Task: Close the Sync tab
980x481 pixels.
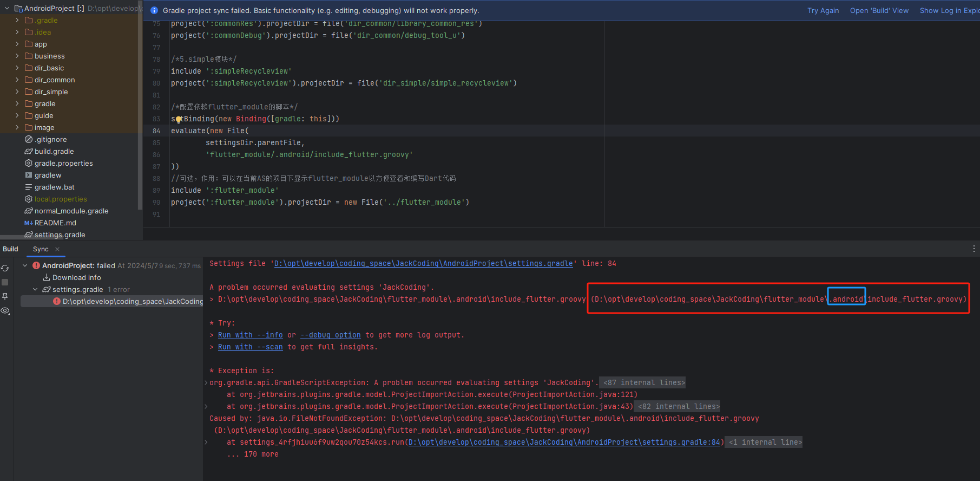Action: 57,249
